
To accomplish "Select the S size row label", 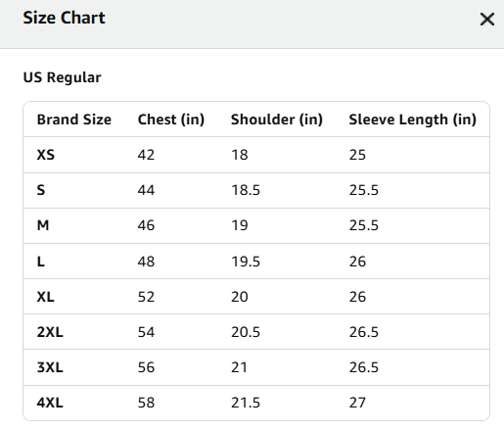I will 41,190.
